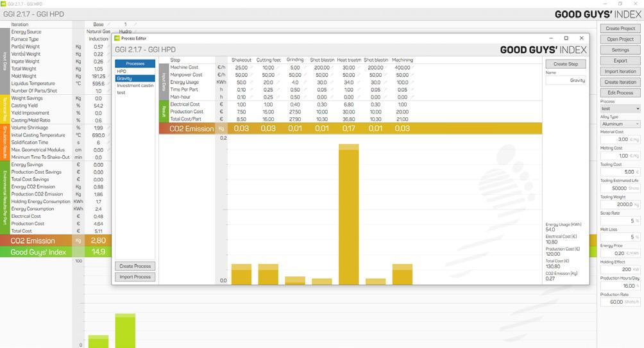Click the Name field containing Gravity

point(566,81)
